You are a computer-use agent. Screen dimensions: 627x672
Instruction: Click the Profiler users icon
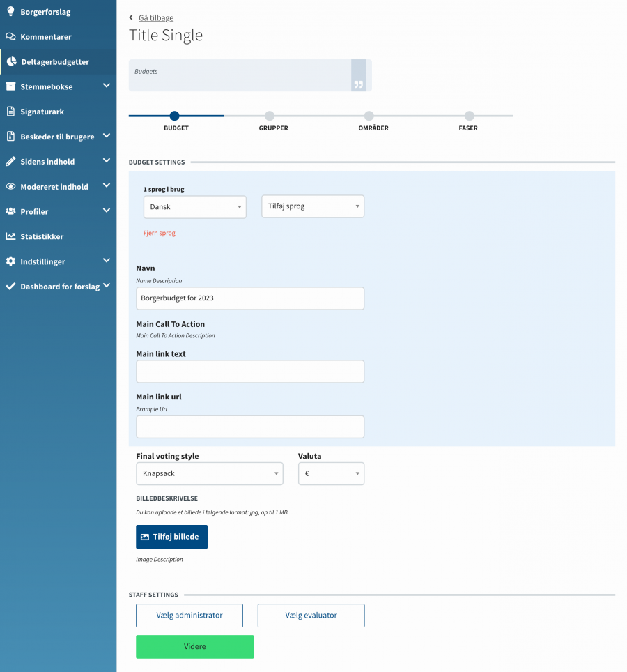[10, 211]
